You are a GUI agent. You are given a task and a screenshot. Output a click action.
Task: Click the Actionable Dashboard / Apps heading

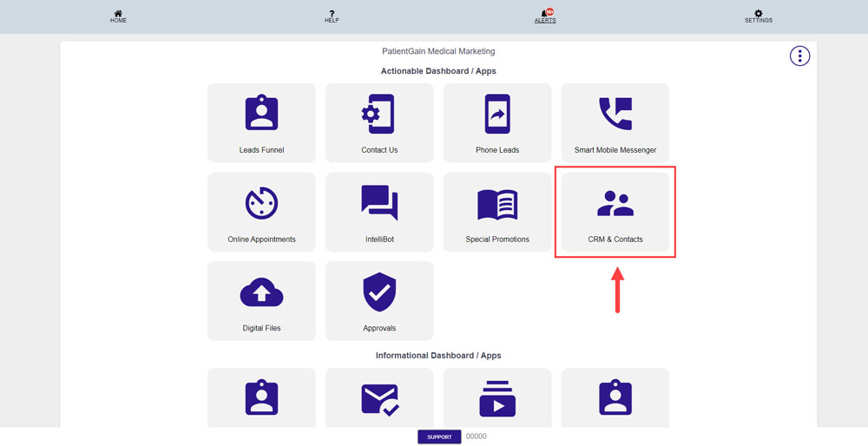pyautogui.click(x=438, y=71)
